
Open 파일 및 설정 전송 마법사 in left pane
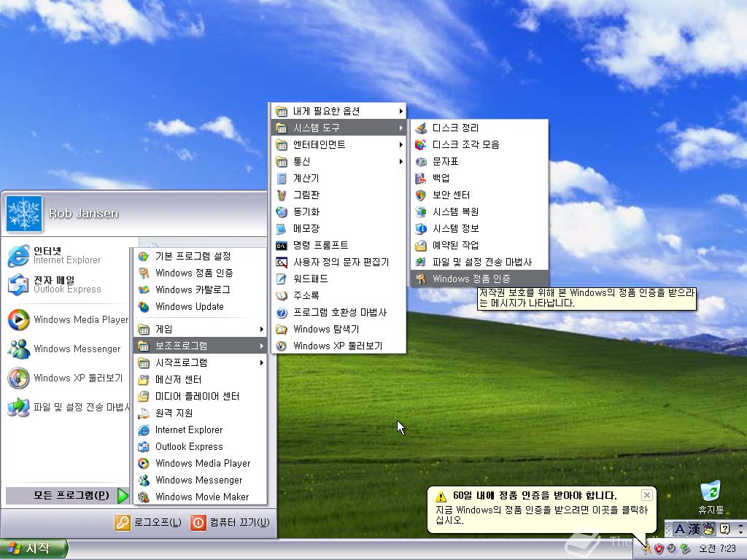[x=66, y=407]
